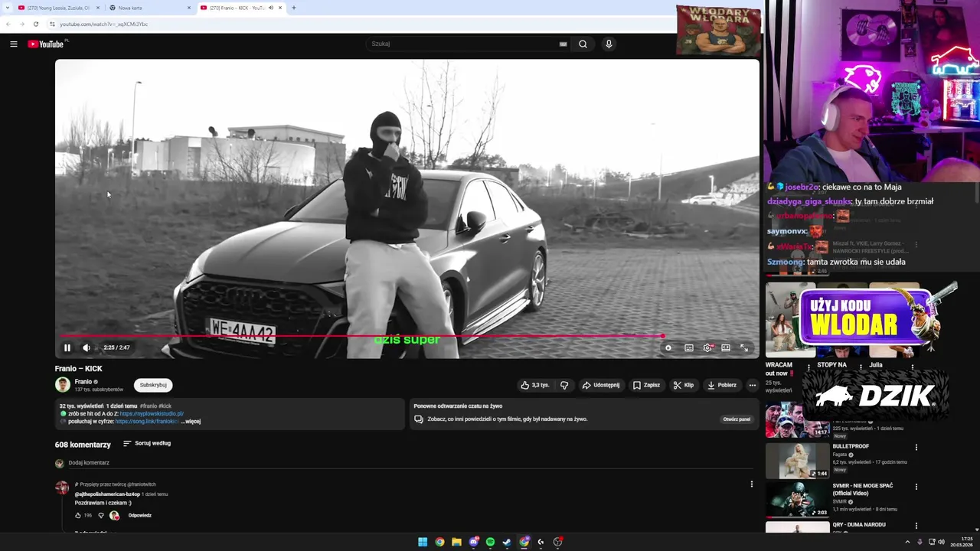The width and height of the screenshot is (980, 551).
Task: Open the BULLETPROOF video's three-dot menu
Action: (916, 447)
